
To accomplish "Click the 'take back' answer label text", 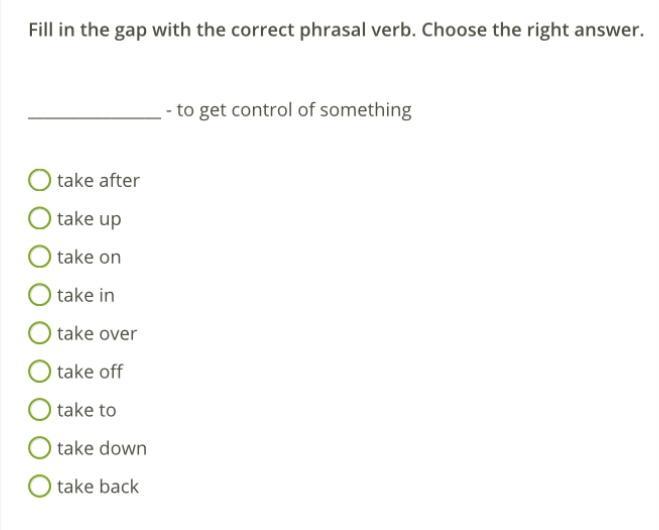I will click(x=98, y=487).
